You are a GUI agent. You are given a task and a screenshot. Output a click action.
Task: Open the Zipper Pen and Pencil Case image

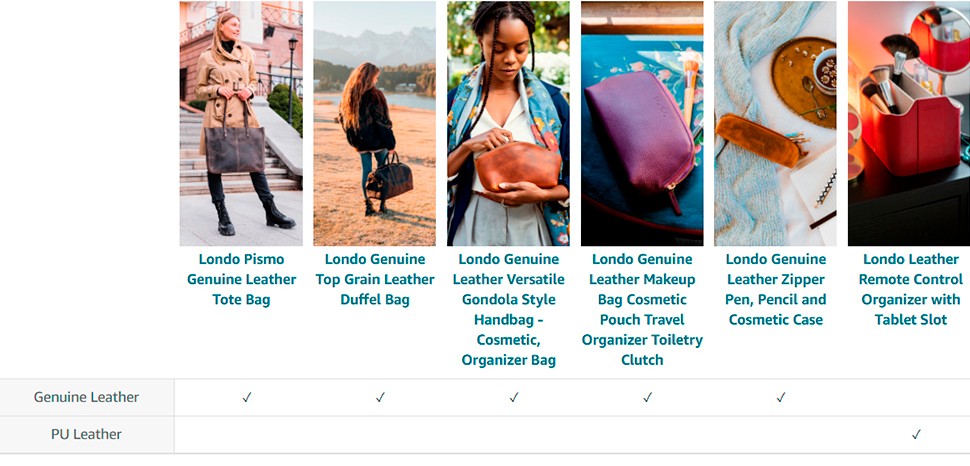pos(775,124)
